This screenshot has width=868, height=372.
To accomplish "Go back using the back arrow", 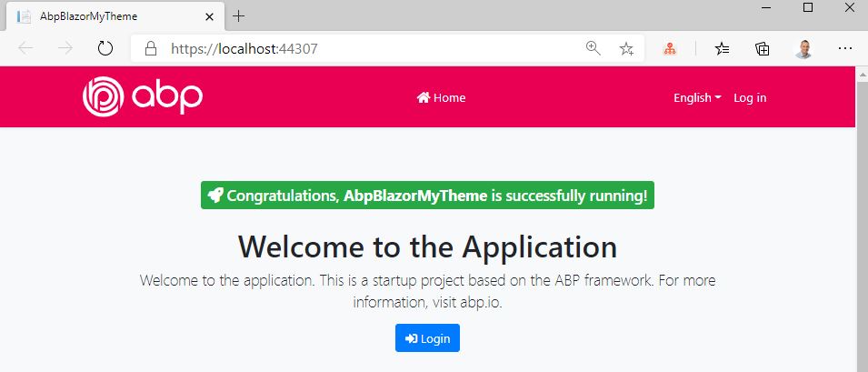I will pyautogui.click(x=26, y=49).
